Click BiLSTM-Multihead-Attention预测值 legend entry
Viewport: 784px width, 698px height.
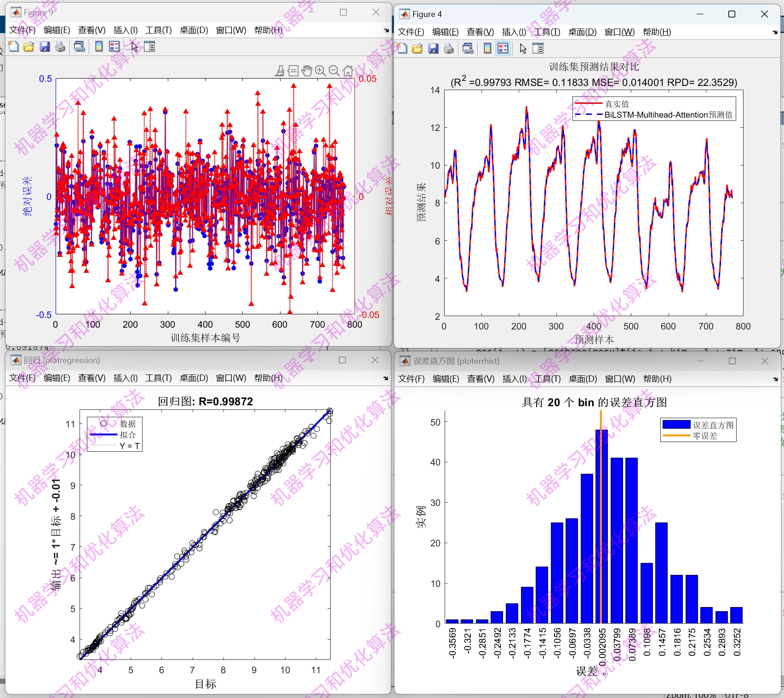(x=669, y=115)
